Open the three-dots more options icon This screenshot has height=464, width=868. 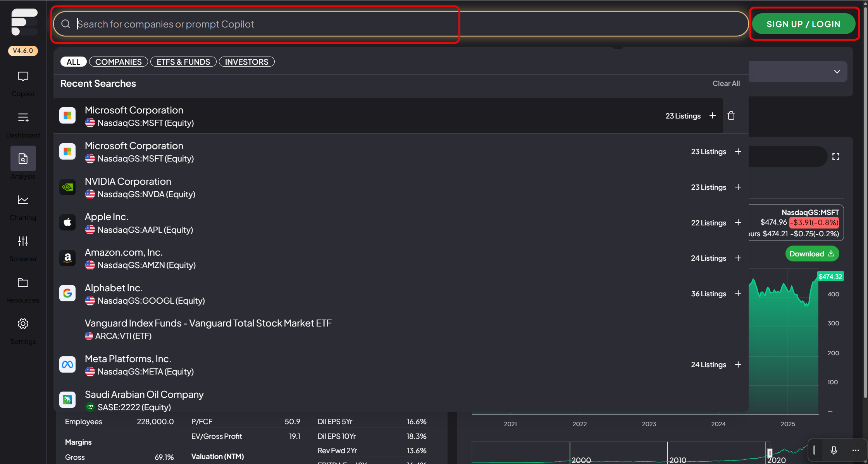tap(856, 450)
